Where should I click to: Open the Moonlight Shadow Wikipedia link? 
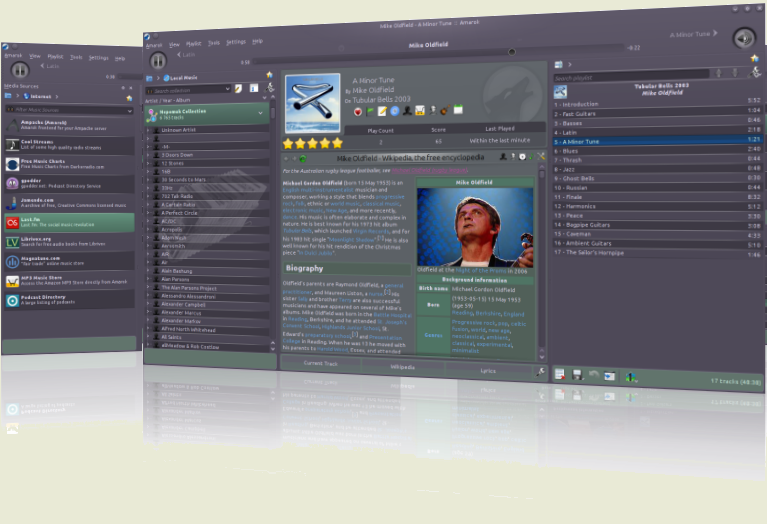click(x=351, y=240)
